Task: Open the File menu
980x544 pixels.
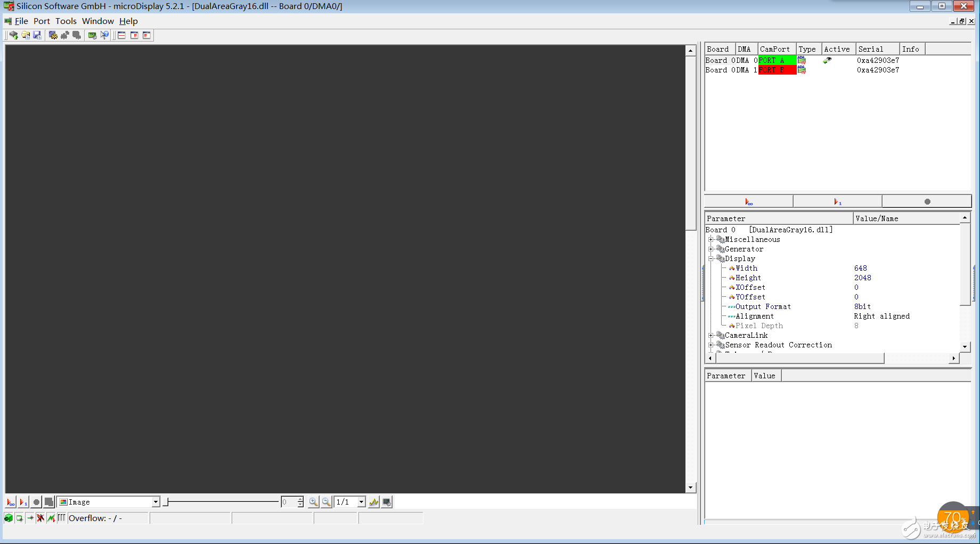Action: tap(21, 21)
